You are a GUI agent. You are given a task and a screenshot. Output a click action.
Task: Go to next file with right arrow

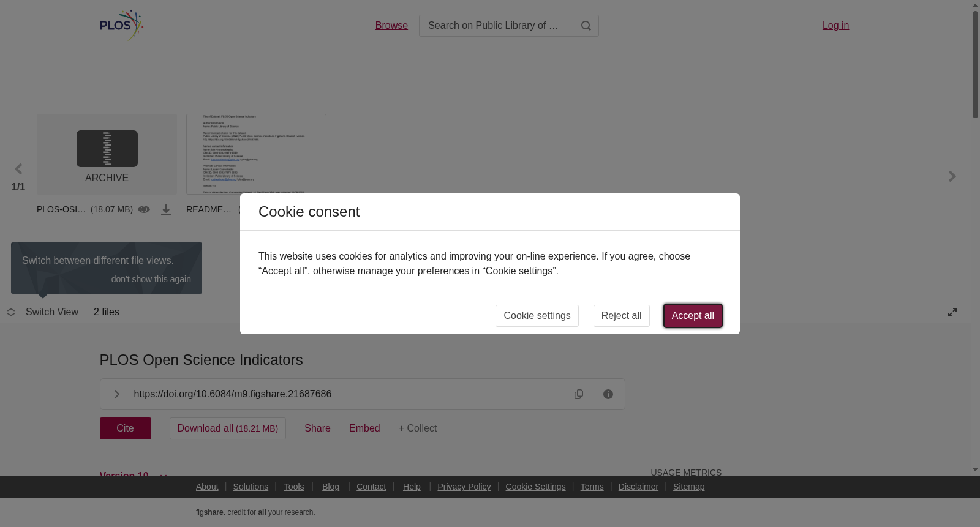click(952, 176)
